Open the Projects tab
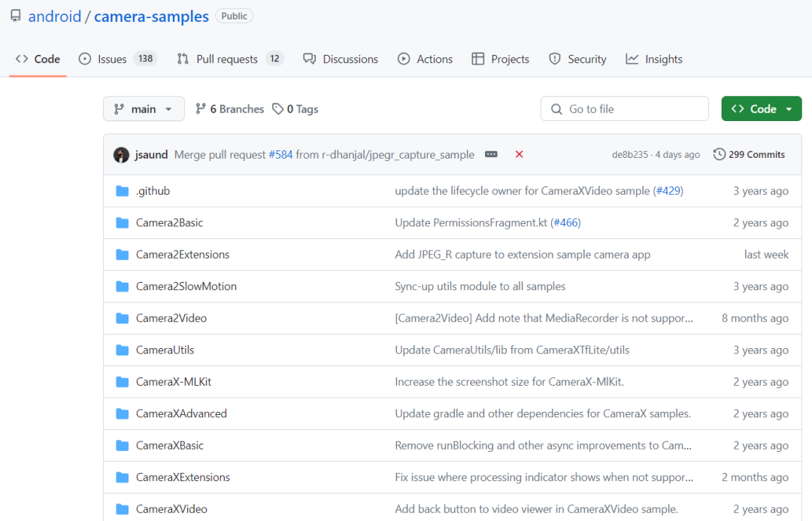 500,59
